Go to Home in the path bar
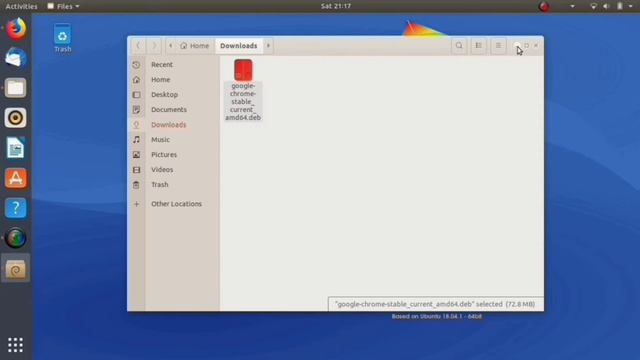The image size is (640, 360). 195,46
